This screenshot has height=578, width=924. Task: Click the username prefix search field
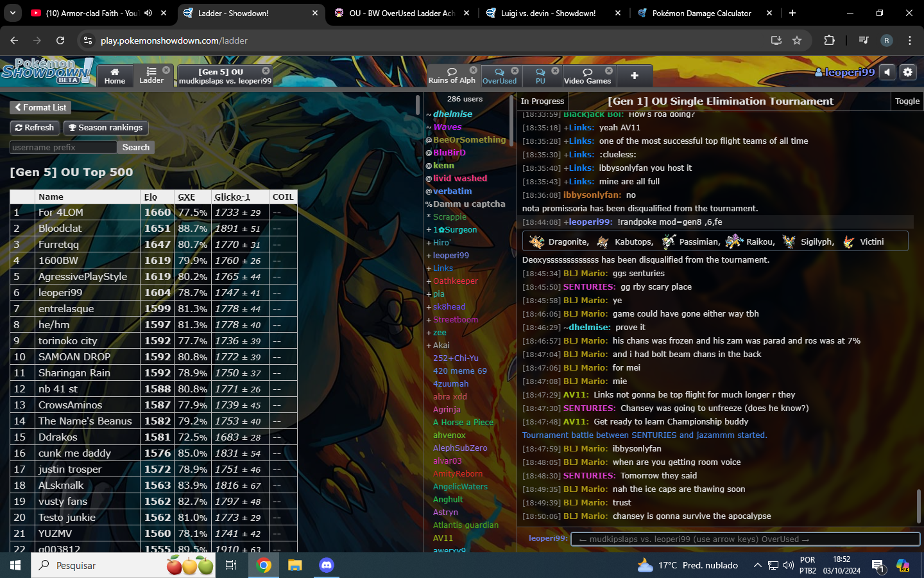[x=63, y=148]
